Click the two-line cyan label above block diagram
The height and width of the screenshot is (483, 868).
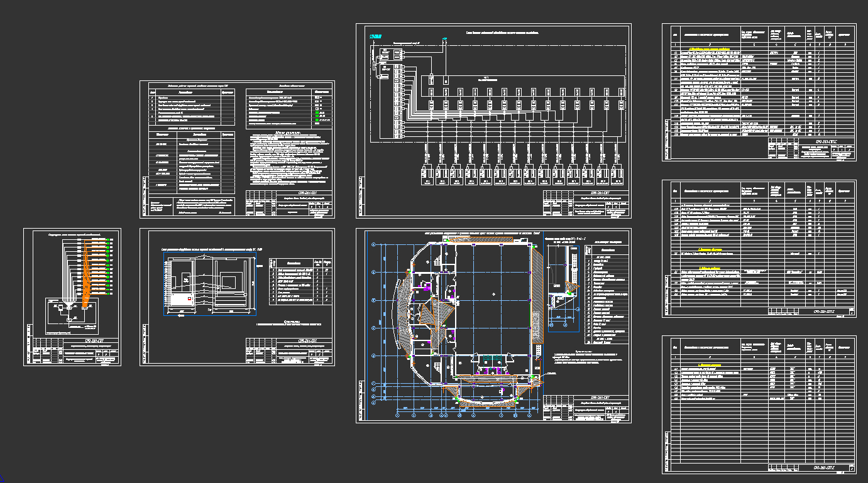(376, 37)
